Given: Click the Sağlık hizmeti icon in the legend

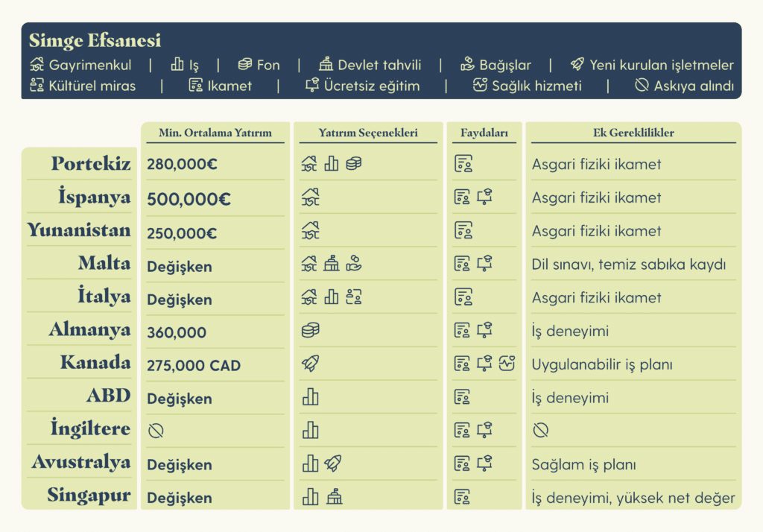Looking at the screenshot, I should coord(480,86).
